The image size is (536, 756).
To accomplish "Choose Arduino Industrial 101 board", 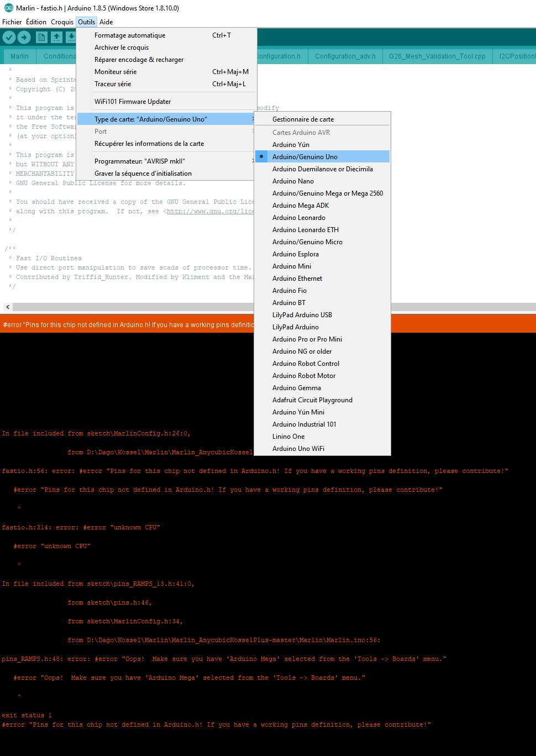I will pyautogui.click(x=322, y=424).
